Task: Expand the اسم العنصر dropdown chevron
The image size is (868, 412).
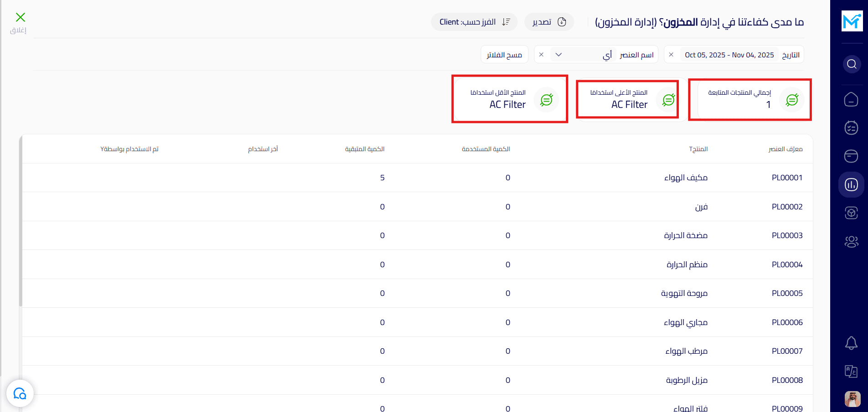Action: 559,55
